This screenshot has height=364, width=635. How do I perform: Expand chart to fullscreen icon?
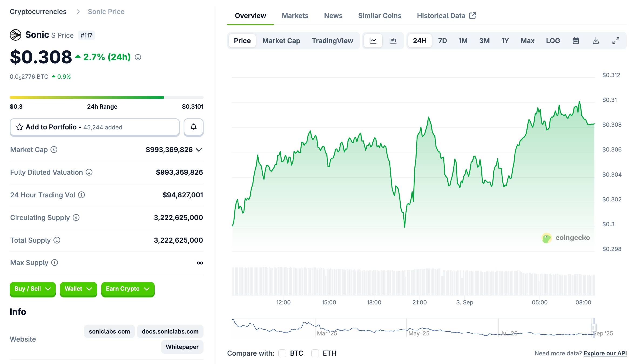click(616, 41)
